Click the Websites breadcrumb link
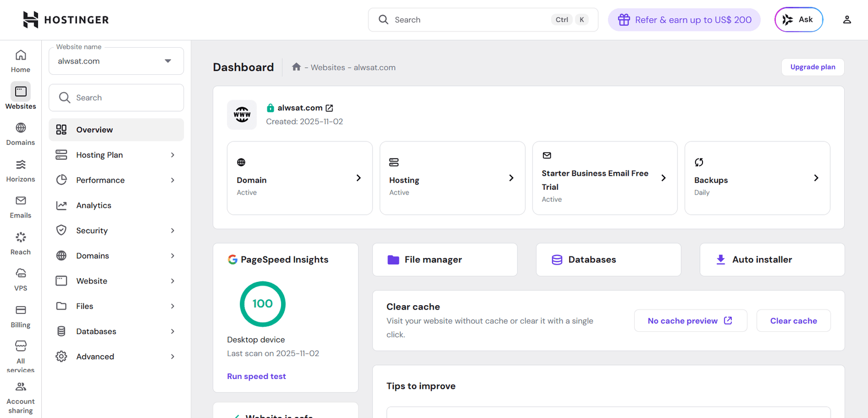 [328, 67]
